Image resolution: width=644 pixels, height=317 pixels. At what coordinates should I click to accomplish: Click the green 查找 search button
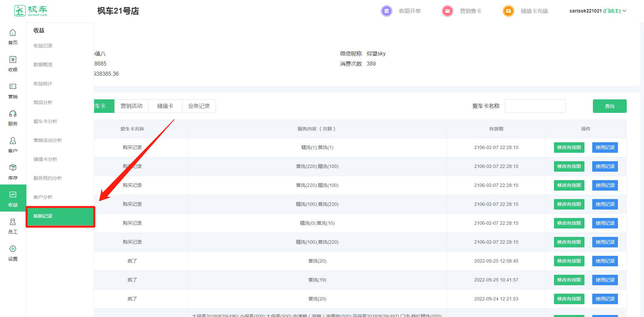pos(609,106)
